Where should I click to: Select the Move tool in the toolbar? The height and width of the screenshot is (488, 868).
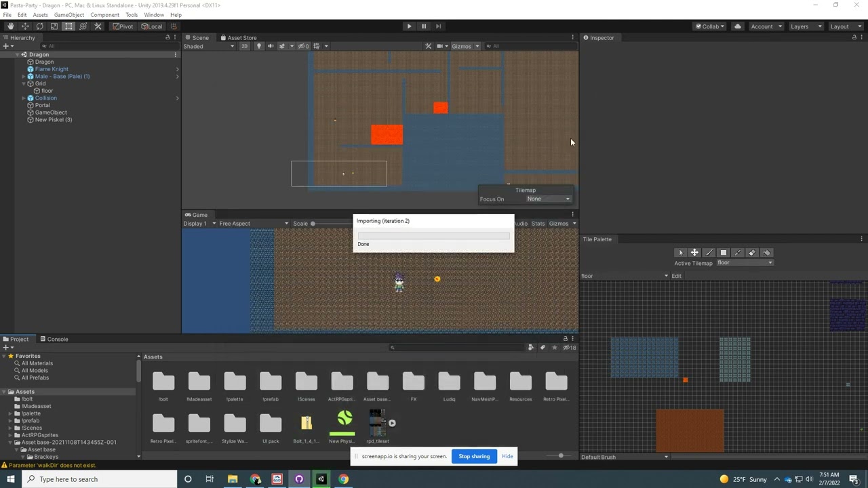tap(25, 26)
